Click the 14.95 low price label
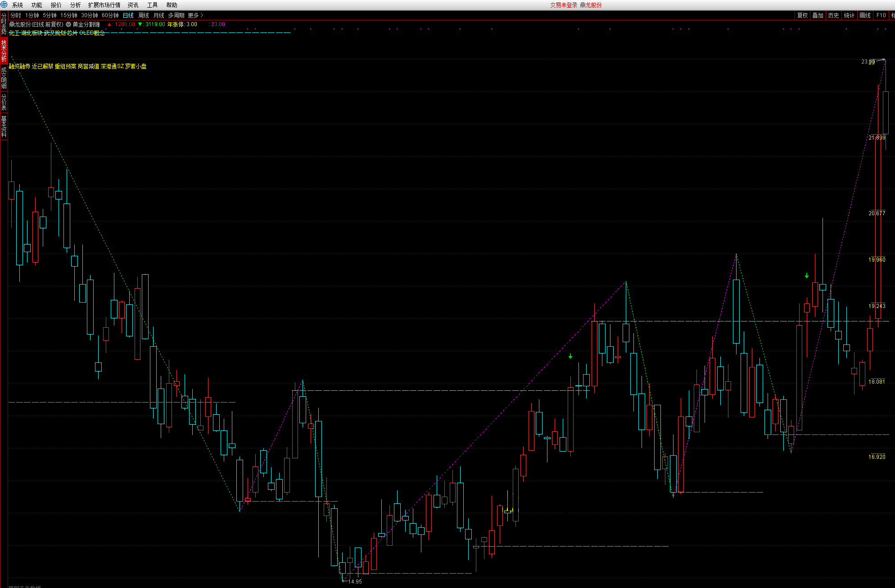This screenshot has height=588, width=895. click(355, 581)
